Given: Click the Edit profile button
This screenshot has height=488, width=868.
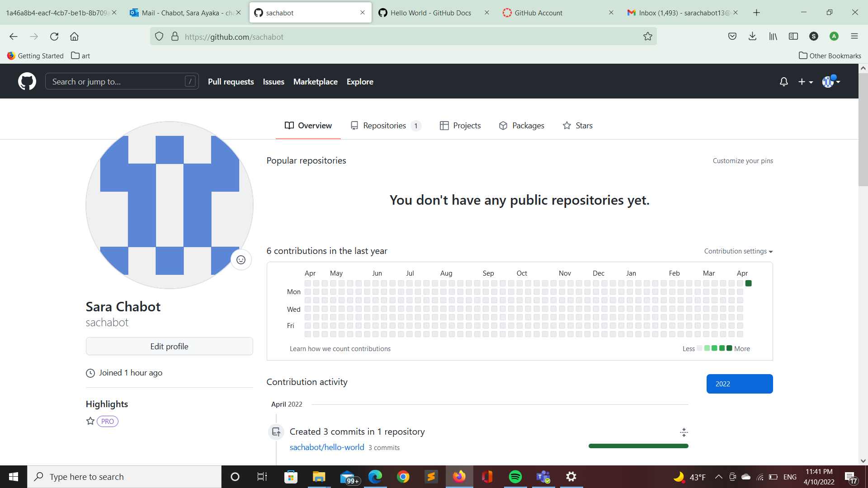Looking at the screenshot, I should coord(169,347).
